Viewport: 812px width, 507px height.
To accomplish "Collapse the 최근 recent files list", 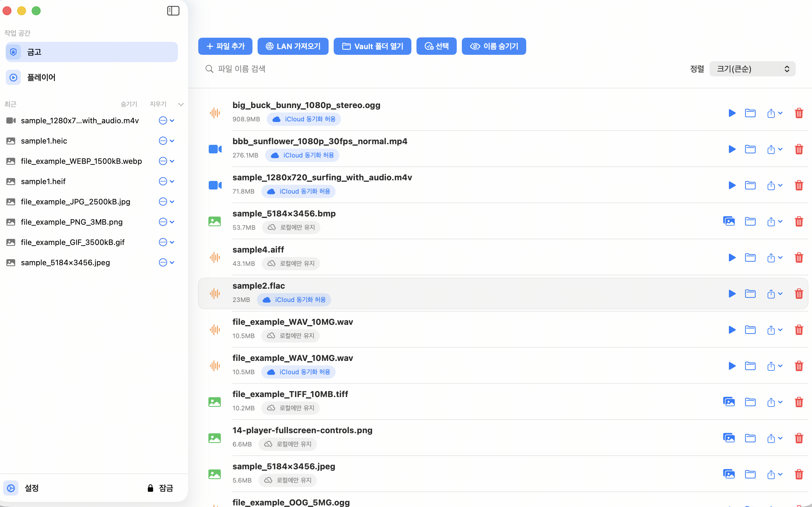I will click(x=181, y=104).
